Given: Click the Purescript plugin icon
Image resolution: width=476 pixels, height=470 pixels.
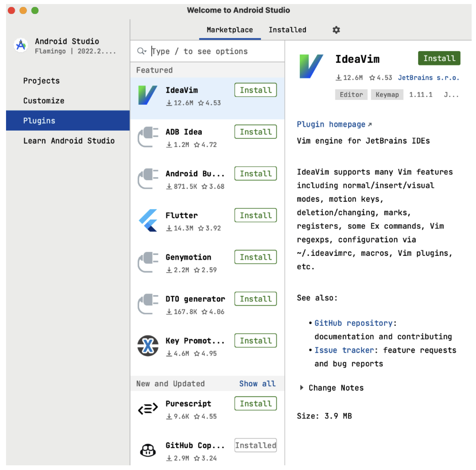Looking at the screenshot, I should [148, 409].
